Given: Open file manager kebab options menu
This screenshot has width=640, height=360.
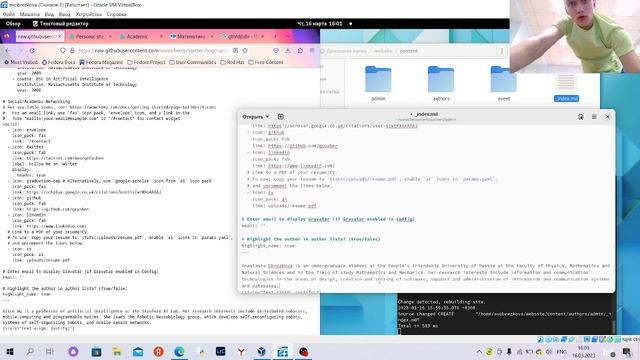Looking at the screenshot, I should pyautogui.click(x=502, y=51).
